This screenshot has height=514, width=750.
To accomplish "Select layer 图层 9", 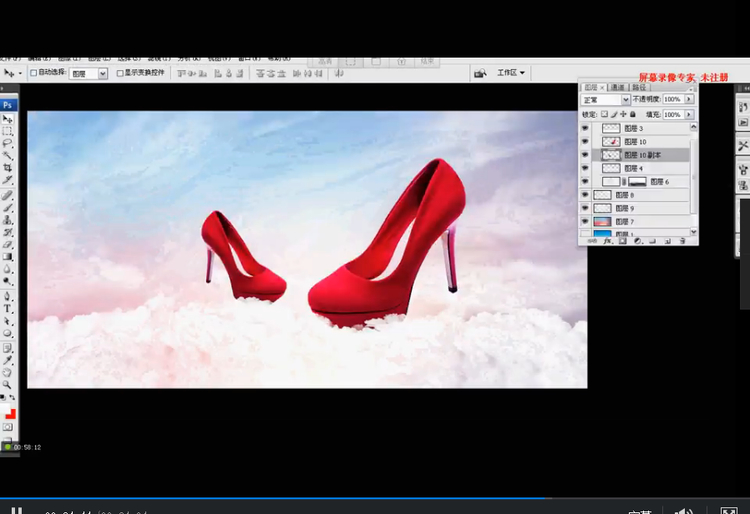I will [640, 208].
